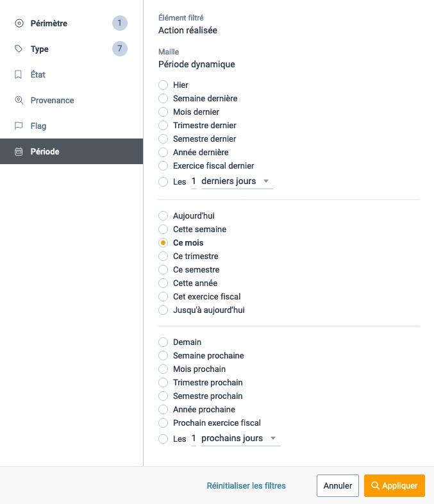Select the Cette semaine option
Image resolution: width=434 pixels, height=504 pixels.
pos(163,229)
